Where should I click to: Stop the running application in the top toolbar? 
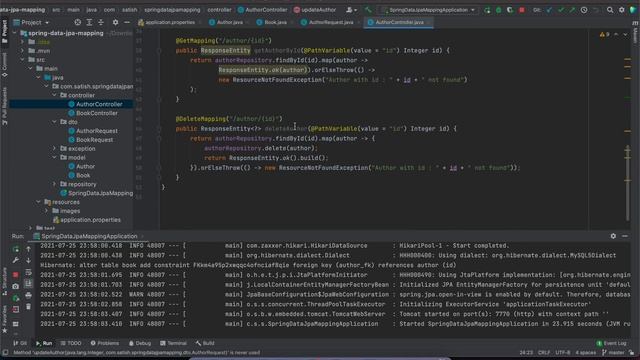(x=522, y=10)
